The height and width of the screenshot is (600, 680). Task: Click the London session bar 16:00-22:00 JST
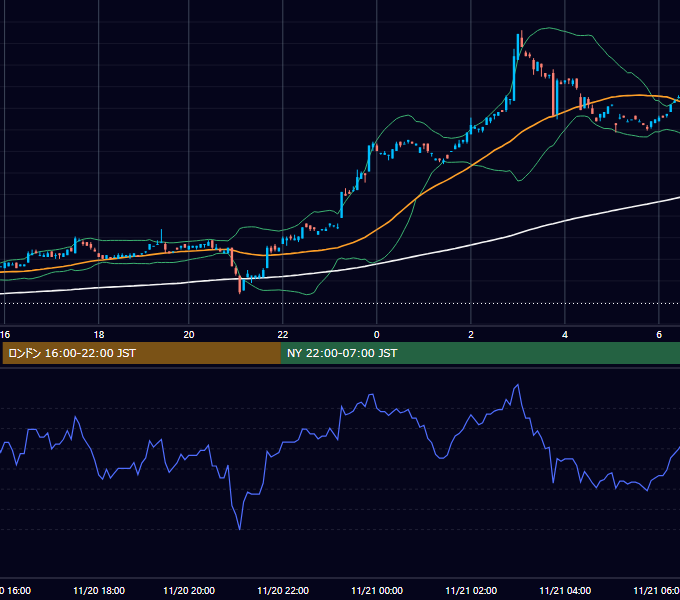pos(141,353)
